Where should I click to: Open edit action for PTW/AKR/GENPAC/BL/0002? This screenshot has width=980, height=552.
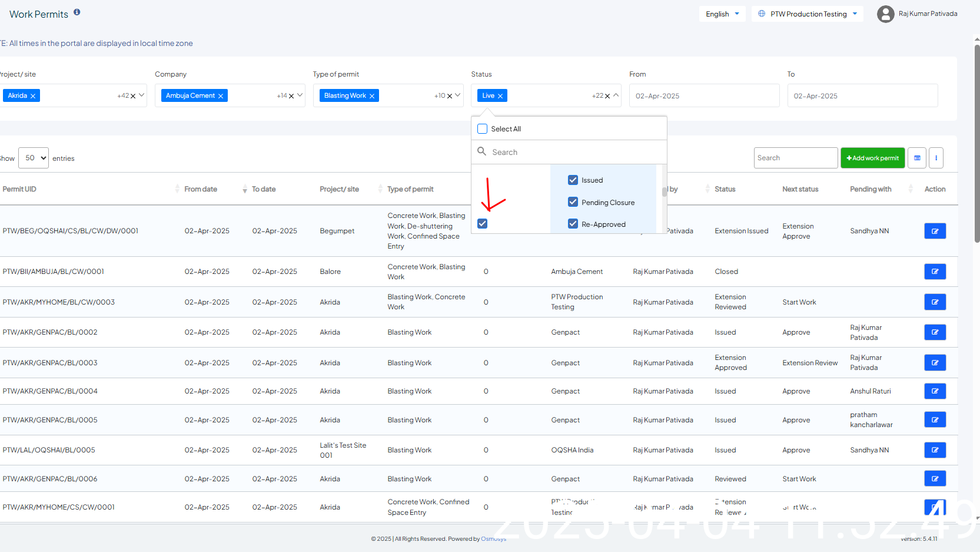coord(935,332)
